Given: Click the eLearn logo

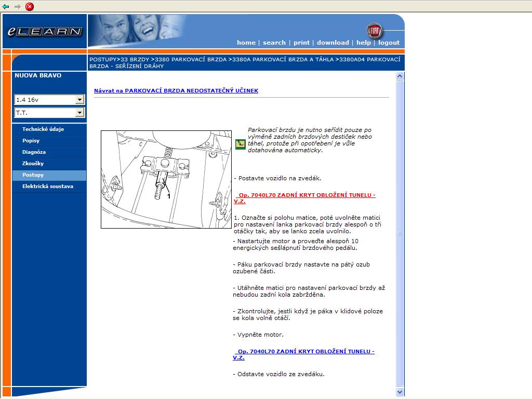Looking at the screenshot, I should [x=45, y=32].
